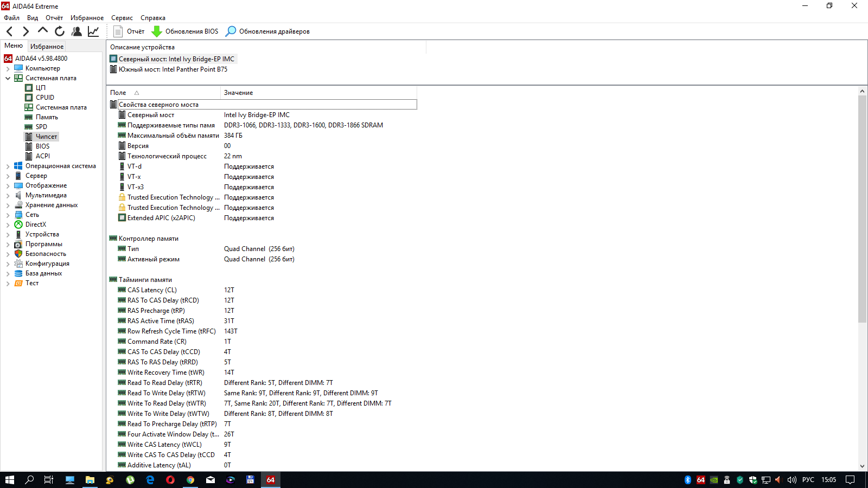Go up one level with the up arrow icon
The height and width of the screenshot is (488, 868).
point(42,31)
